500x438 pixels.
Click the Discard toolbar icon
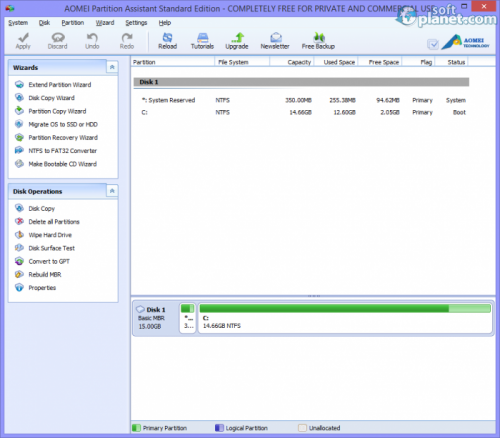coord(58,37)
